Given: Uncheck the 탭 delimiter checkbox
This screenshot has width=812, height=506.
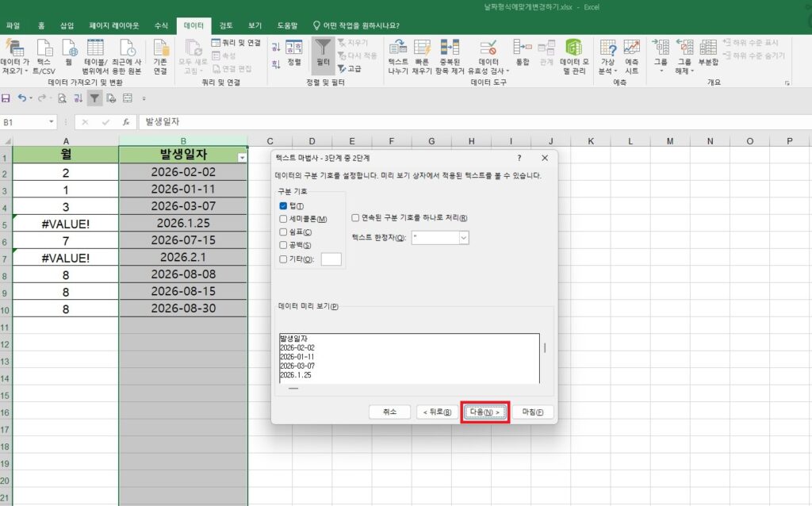Looking at the screenshot, I should tap(283, 205).
